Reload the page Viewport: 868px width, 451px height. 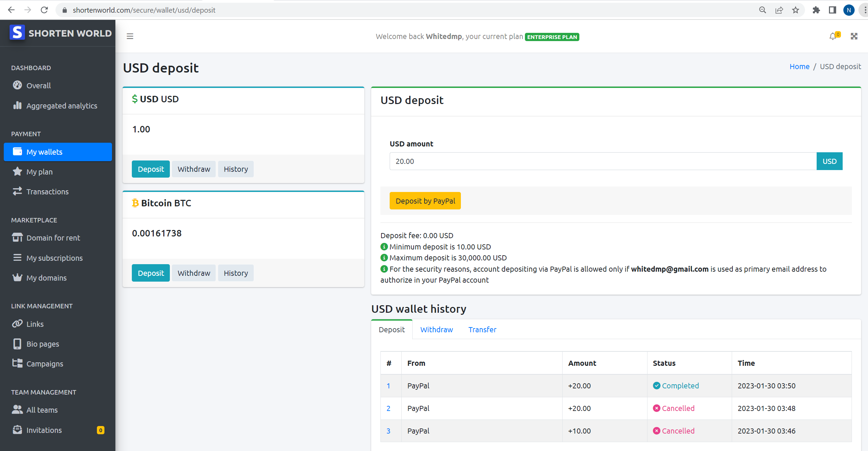(x=44, y=10)
